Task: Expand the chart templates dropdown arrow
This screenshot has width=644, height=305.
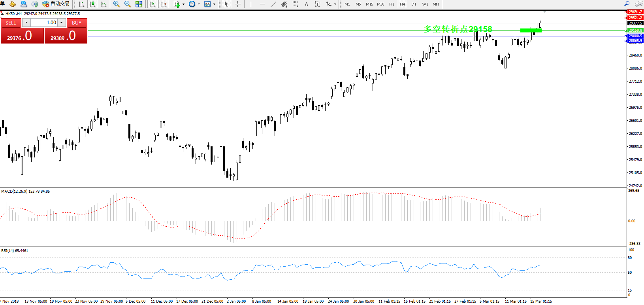Action: pos(214,4)
